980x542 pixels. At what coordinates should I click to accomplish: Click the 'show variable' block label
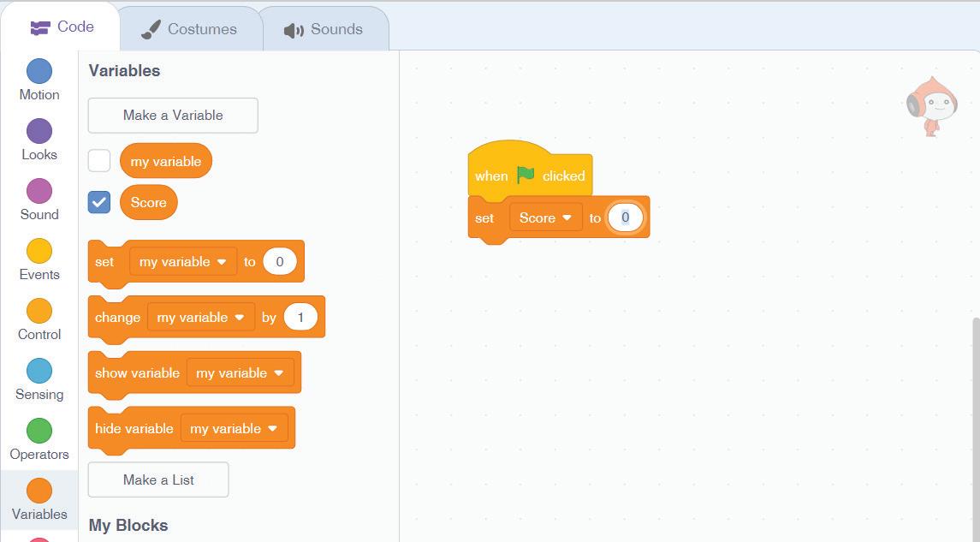[x=138, y=372]
